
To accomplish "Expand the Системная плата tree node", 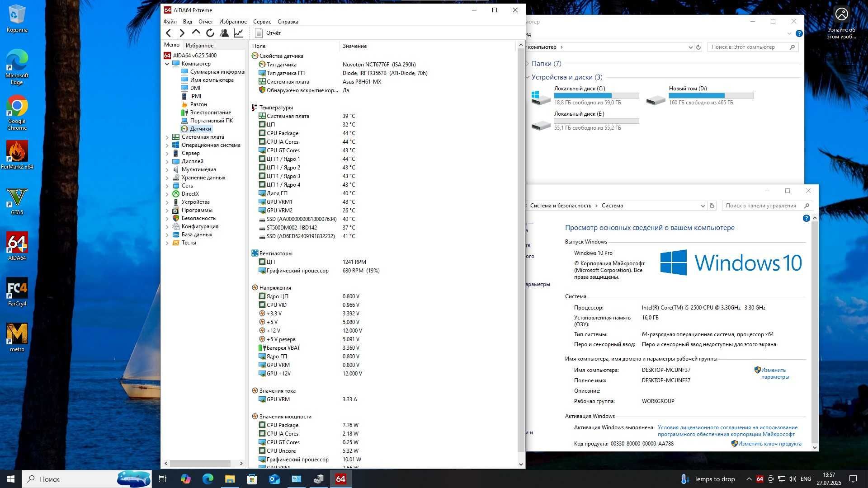I will 167,137.
